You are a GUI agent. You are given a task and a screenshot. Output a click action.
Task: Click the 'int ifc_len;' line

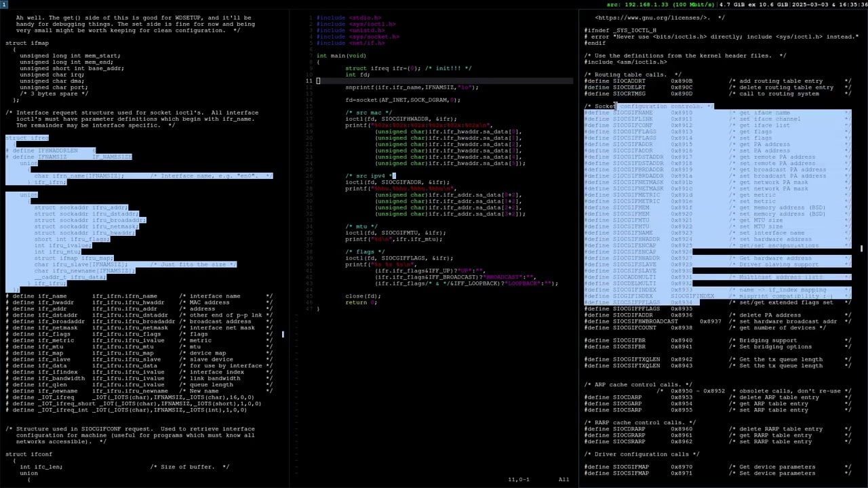[41, 467]
